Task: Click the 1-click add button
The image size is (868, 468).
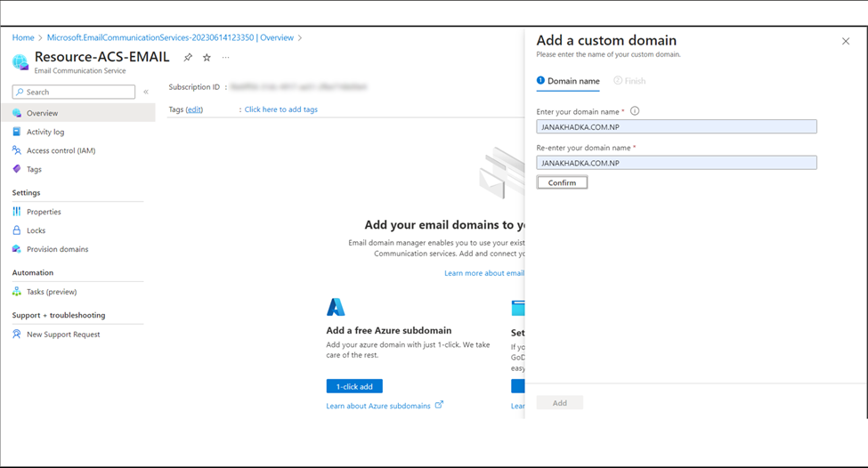Action: point(354,386)
